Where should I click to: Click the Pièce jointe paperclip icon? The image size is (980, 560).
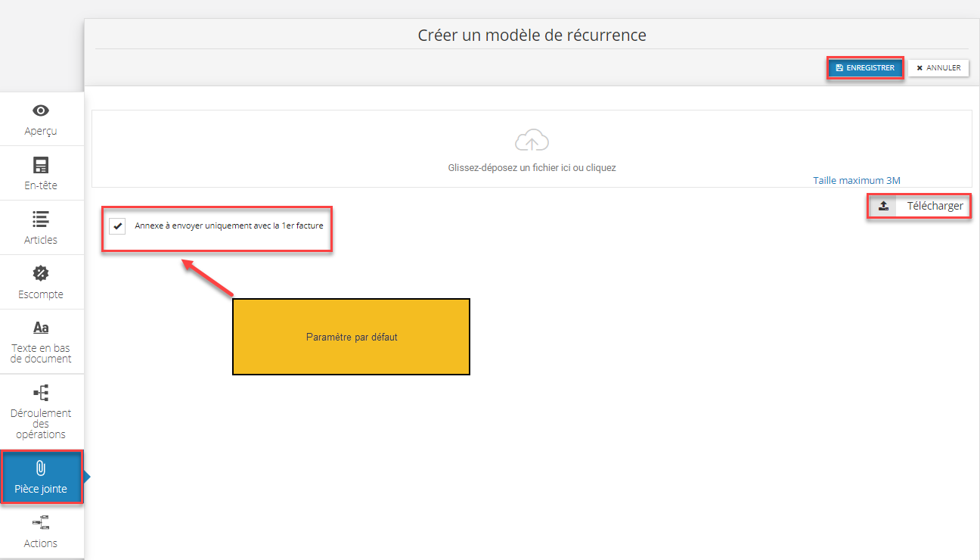[41, 468]
